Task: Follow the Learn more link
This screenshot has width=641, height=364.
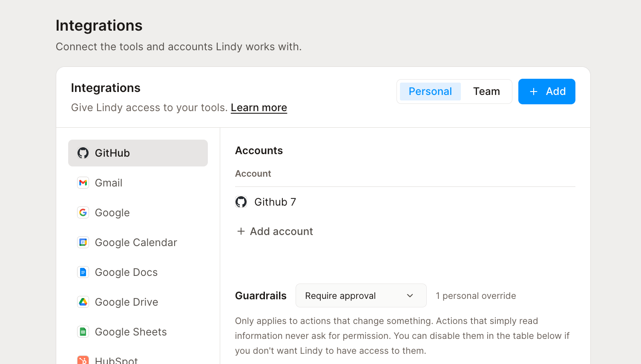Action: (259, 108)
